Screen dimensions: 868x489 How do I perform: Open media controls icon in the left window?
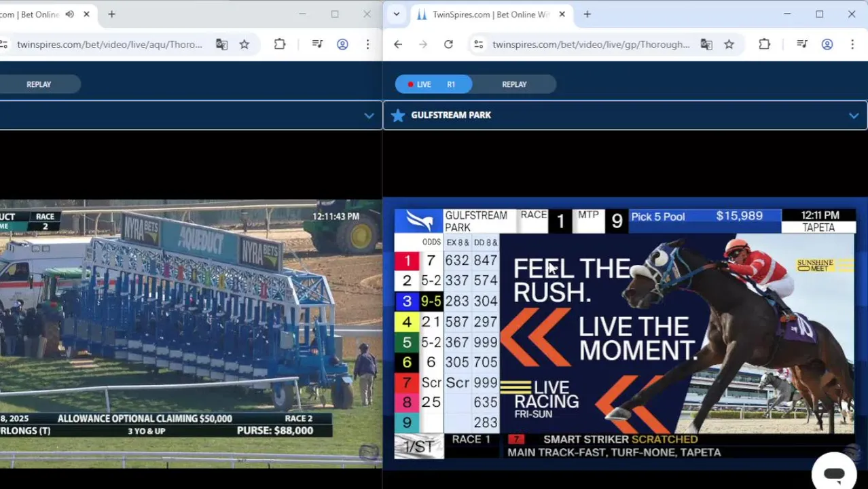317,44
